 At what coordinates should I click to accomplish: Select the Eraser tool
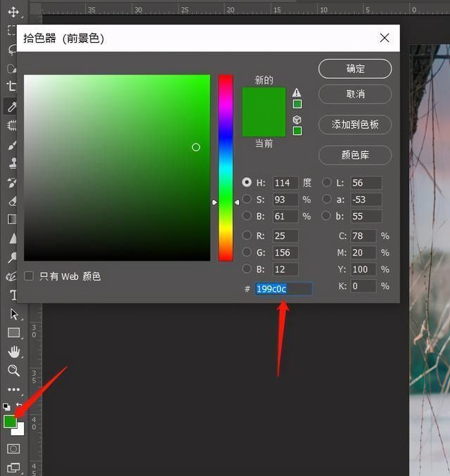coord(12,201)
